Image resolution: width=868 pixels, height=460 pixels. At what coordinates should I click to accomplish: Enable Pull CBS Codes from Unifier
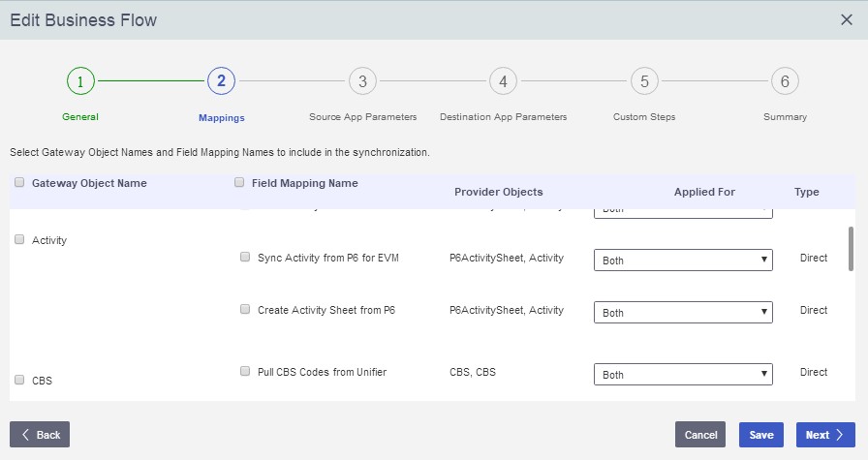tap(245, 371)
